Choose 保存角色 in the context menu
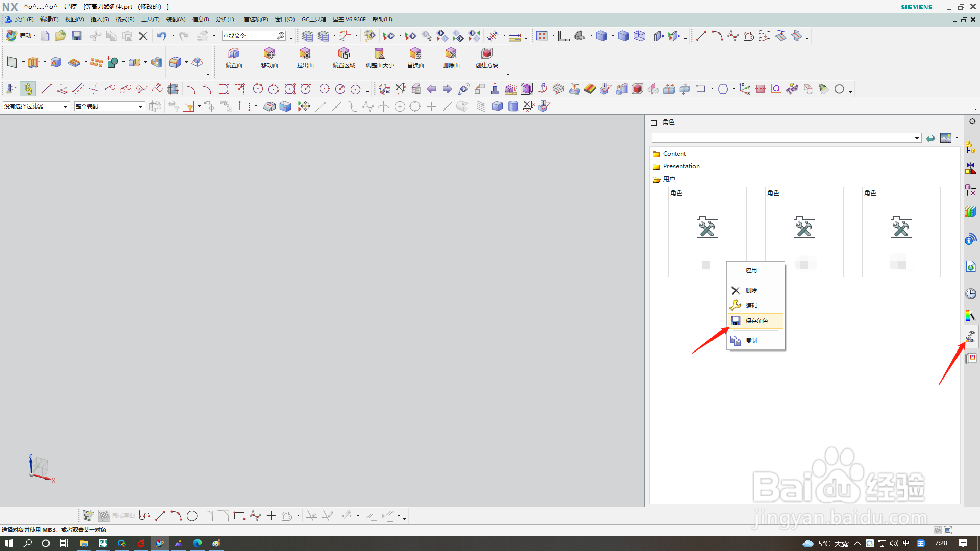This screenshot has width=980, height=551. click(x=756, y=321)
